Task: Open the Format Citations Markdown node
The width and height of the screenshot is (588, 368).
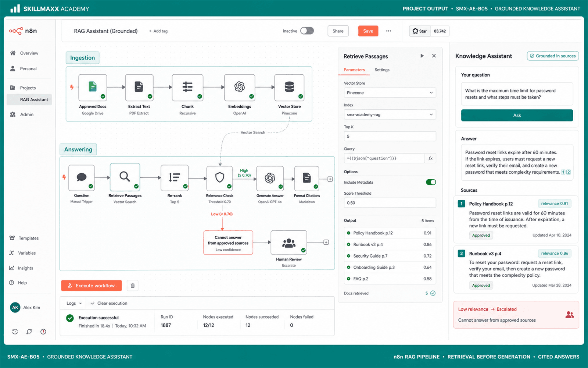Action: [x=307, y=178]
